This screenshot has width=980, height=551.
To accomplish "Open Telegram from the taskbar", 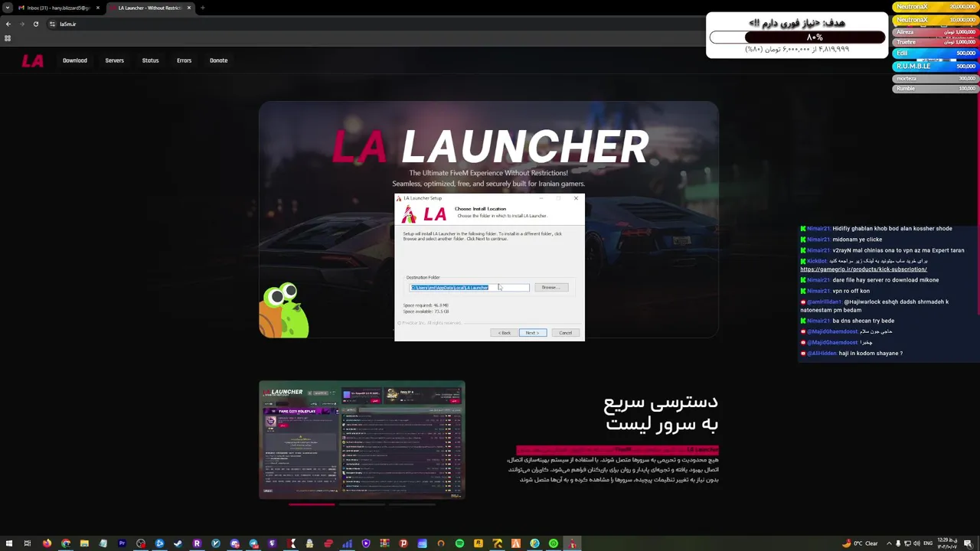I will (253, 543).
